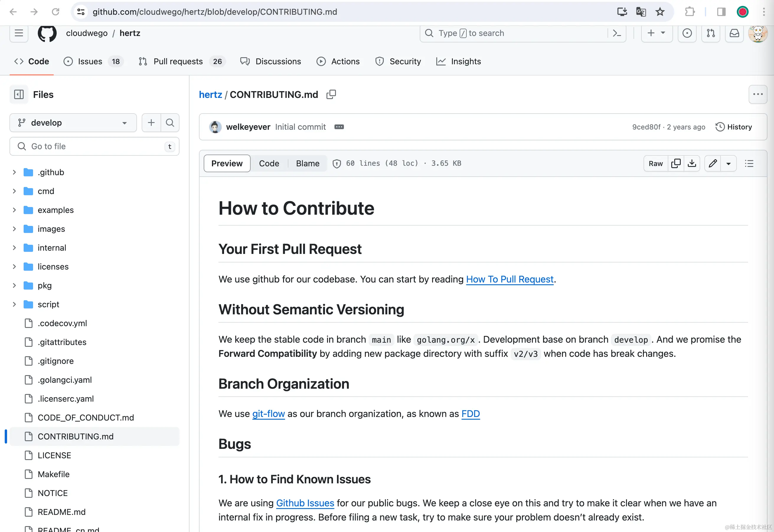The width and height of the screenshot is (774, 532).
Task: Focus the Go to file field
Action: point(95,146)
